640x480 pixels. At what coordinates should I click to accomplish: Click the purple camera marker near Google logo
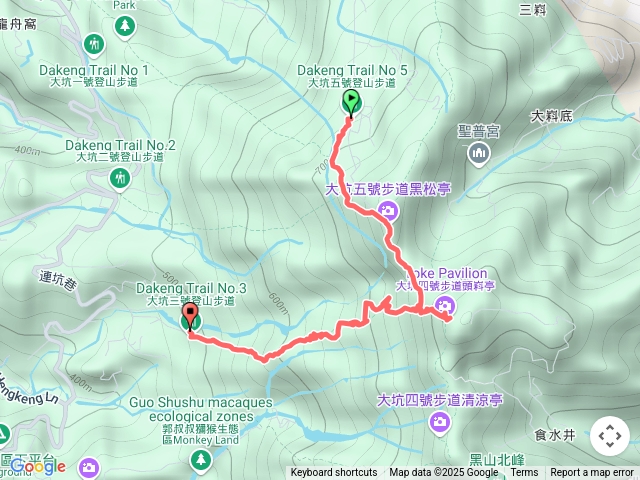point(89,468)
